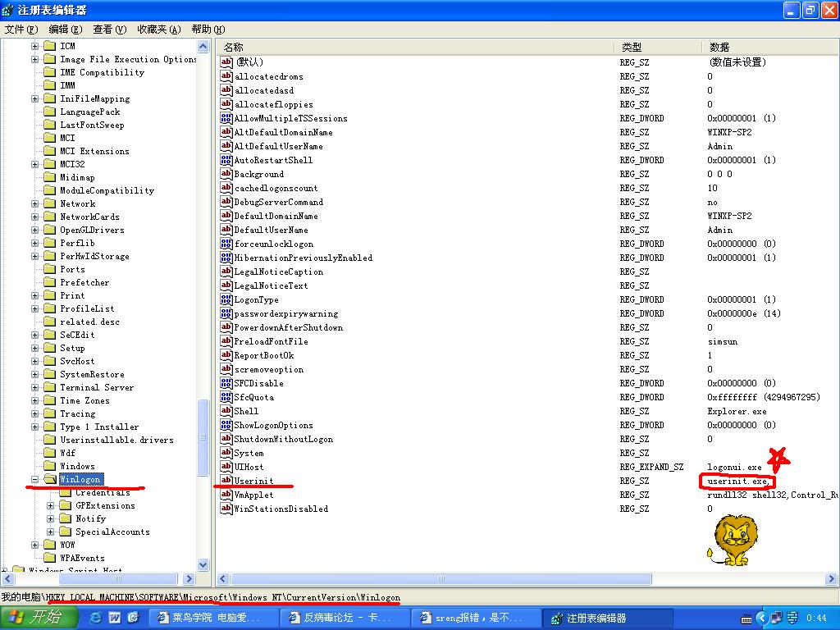
Task: Click the folder icon of the Notify key
Action: click(66, 518)
